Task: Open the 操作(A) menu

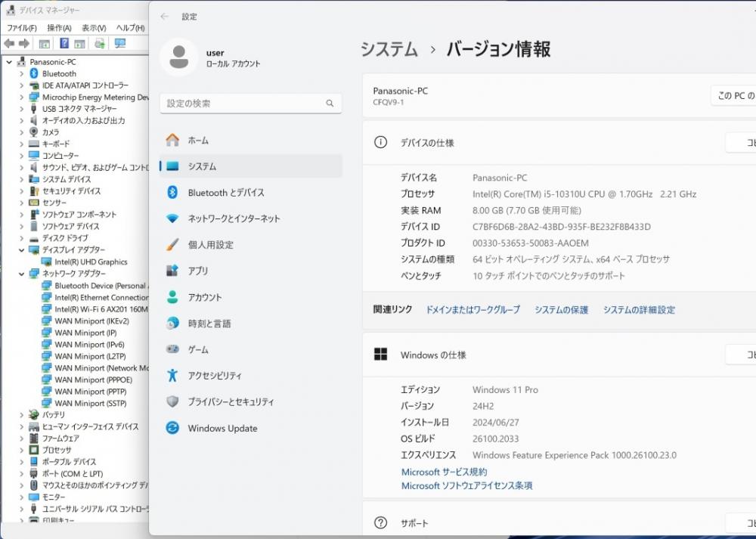Action: (x=59, y=28)
